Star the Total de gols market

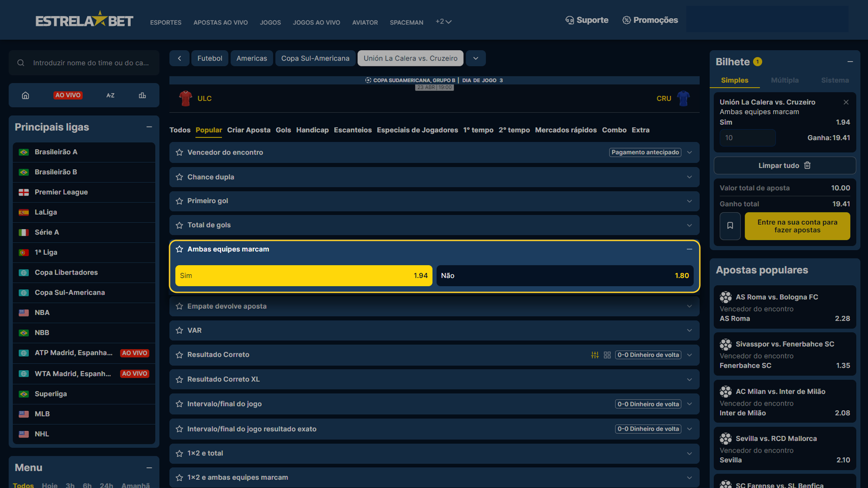179,225
